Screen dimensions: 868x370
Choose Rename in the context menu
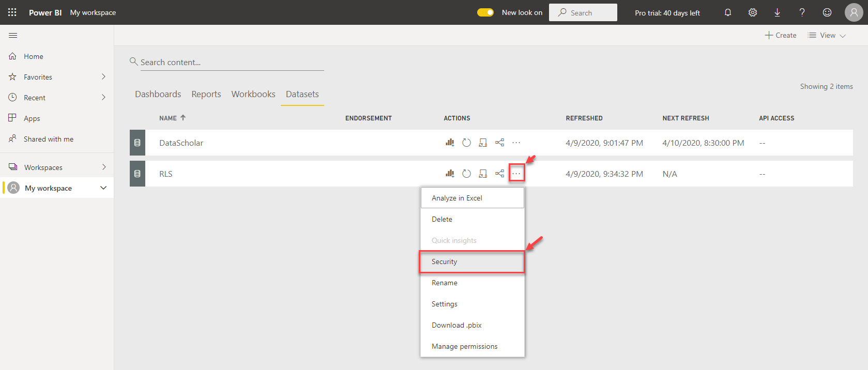tap(473, 283)
